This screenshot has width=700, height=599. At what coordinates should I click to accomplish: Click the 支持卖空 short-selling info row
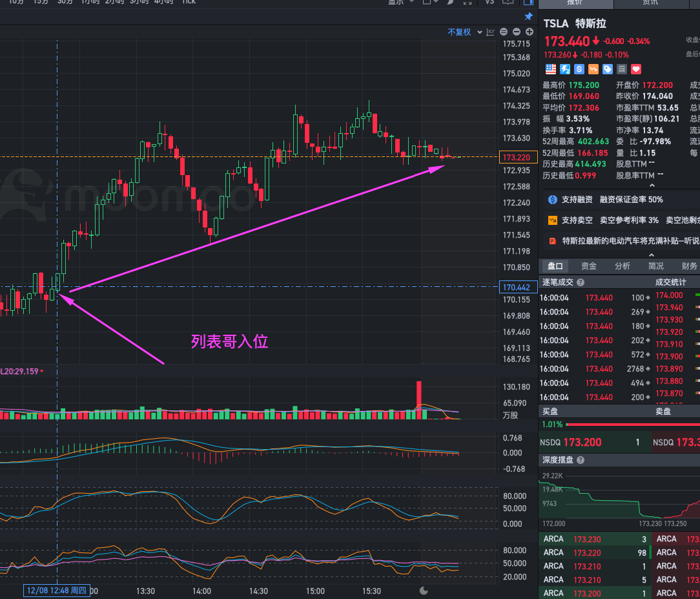tap(621, 220)
